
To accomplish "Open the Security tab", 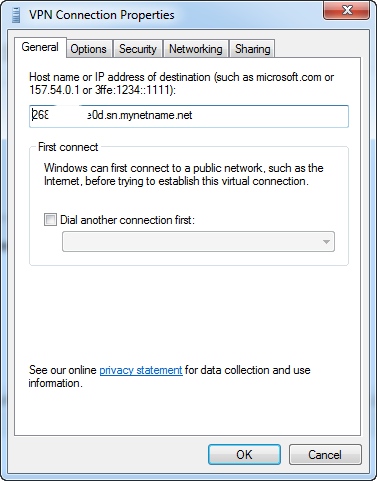I will pos(138,49).
